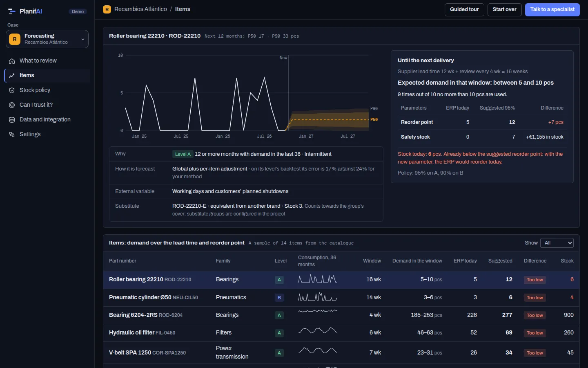Open What to review section
Screen dimensions: 588x368
[47, 61]
